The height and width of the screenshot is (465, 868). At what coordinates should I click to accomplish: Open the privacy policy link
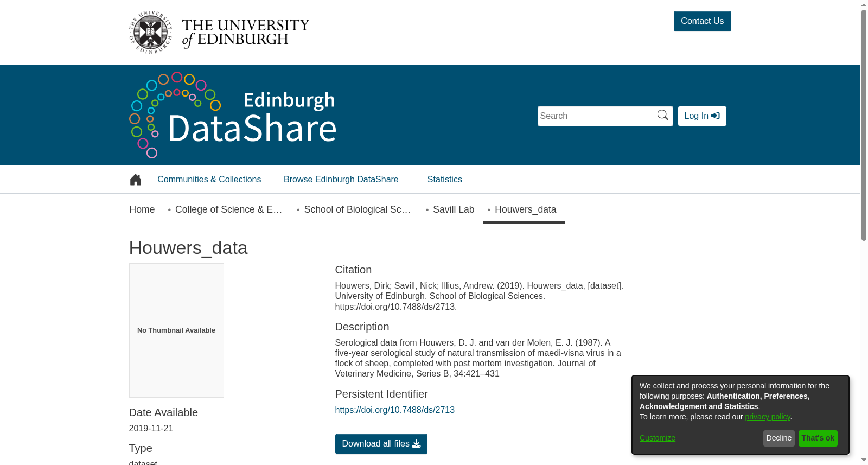[767, 417]
